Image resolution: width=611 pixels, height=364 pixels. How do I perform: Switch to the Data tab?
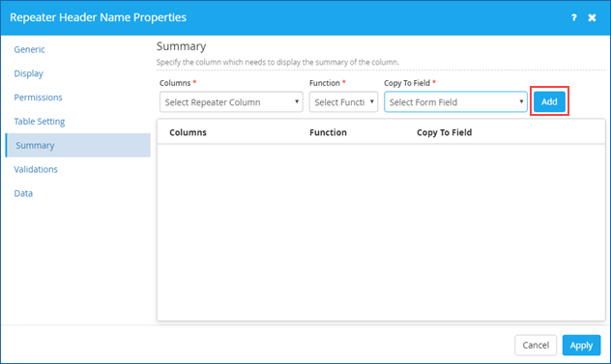(x=23, y=193)
